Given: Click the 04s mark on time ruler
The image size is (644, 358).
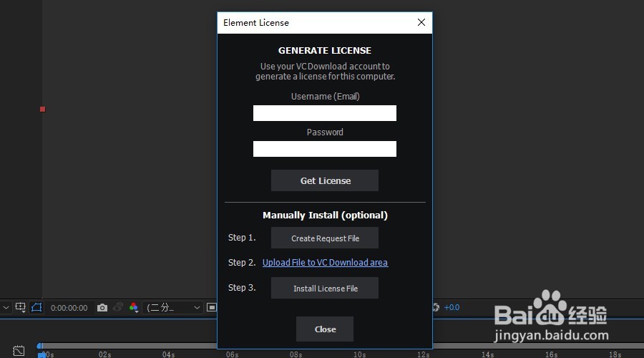Looking at the screenshot, I should click(x=168, y=354).
